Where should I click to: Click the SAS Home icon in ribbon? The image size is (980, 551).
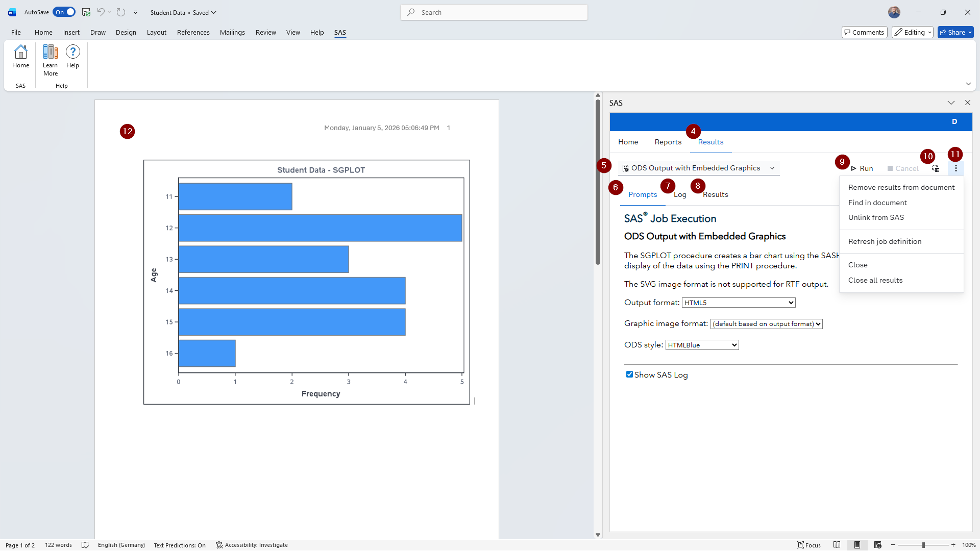[x=20, y=52]
